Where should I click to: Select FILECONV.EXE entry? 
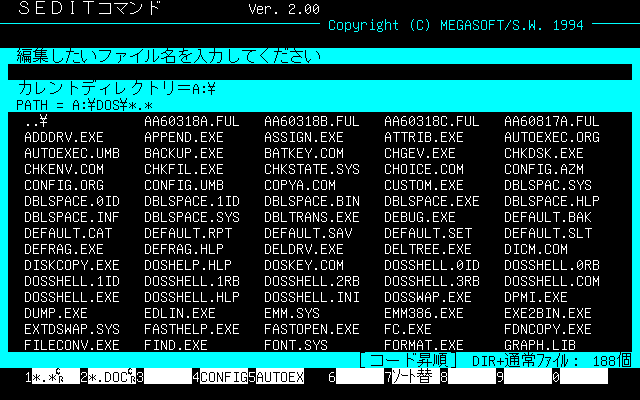tap(72, 345)
